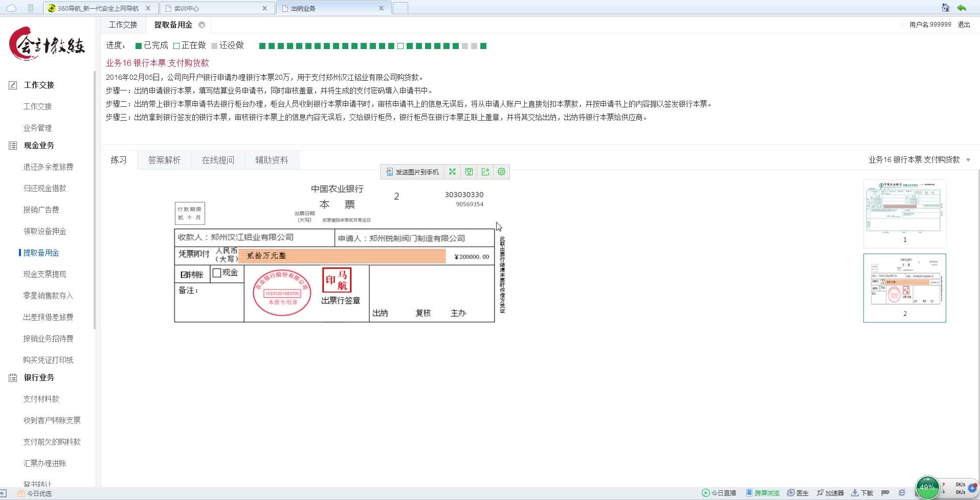Open 现金支票提现 in the sidebar

coord(44,274)
